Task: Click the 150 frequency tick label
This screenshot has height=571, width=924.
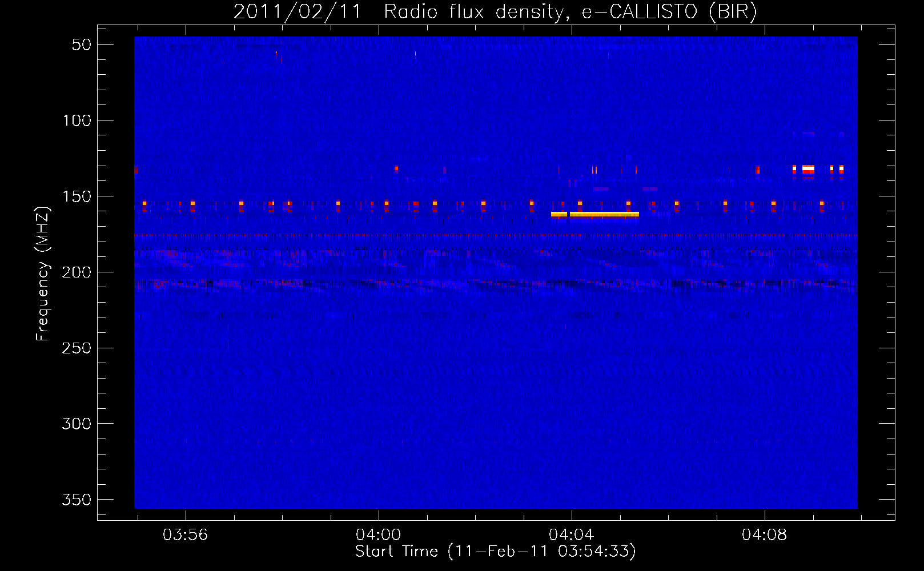Action: pyautogui.click(x=77, y=196)
